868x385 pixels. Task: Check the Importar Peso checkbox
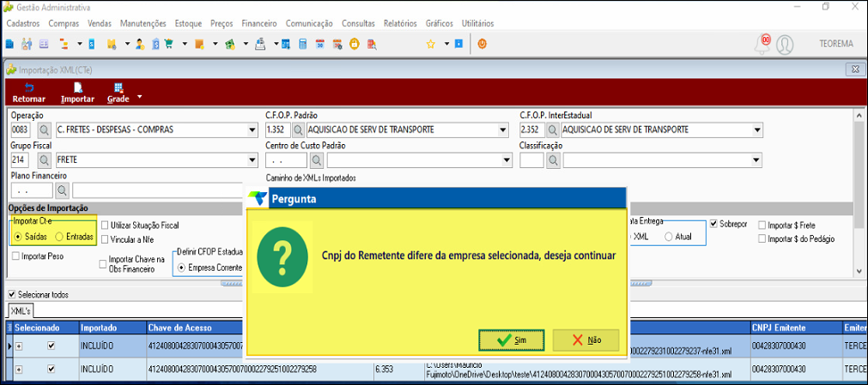click(15, 256)
